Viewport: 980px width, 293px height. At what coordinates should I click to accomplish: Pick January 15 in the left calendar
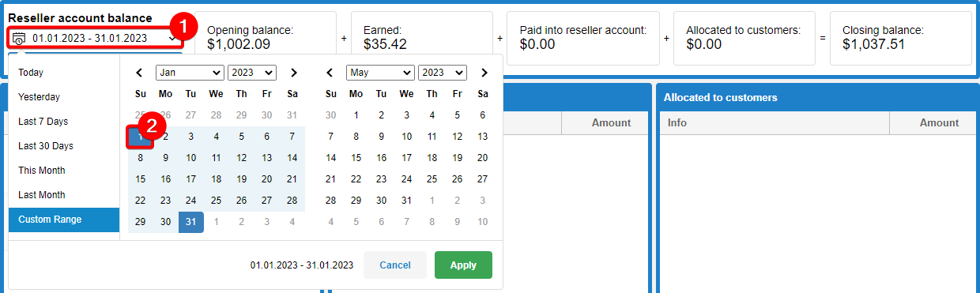pyautogui.click(x=141, y=179)
